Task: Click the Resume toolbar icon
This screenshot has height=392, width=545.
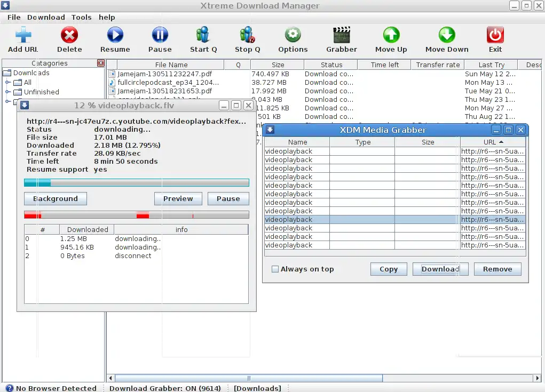Action: 115,35
